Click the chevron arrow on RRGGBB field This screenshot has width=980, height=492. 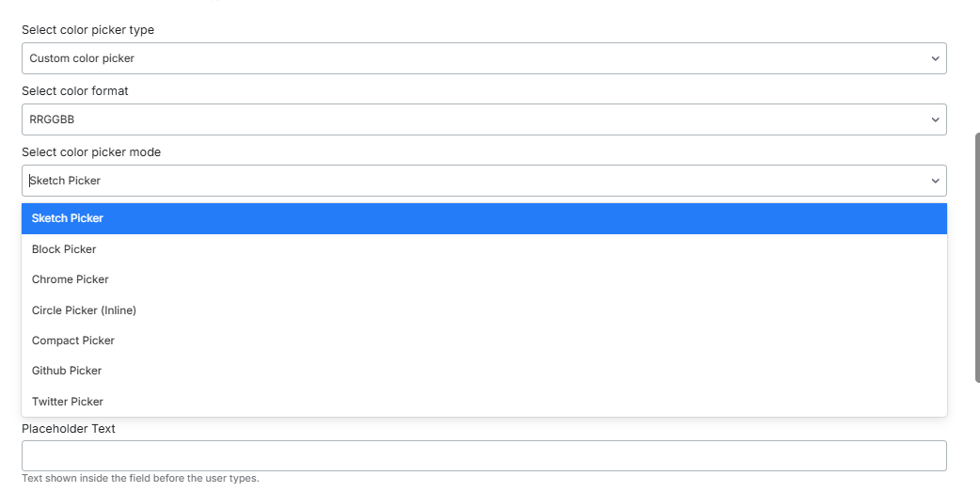tap(935, 119)
